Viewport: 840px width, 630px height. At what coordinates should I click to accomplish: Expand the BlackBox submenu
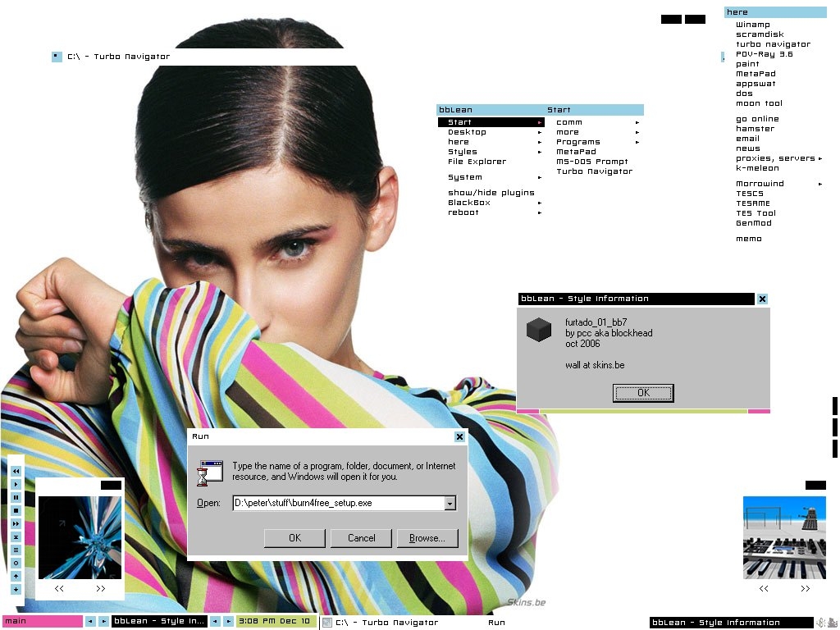[491, 203]
